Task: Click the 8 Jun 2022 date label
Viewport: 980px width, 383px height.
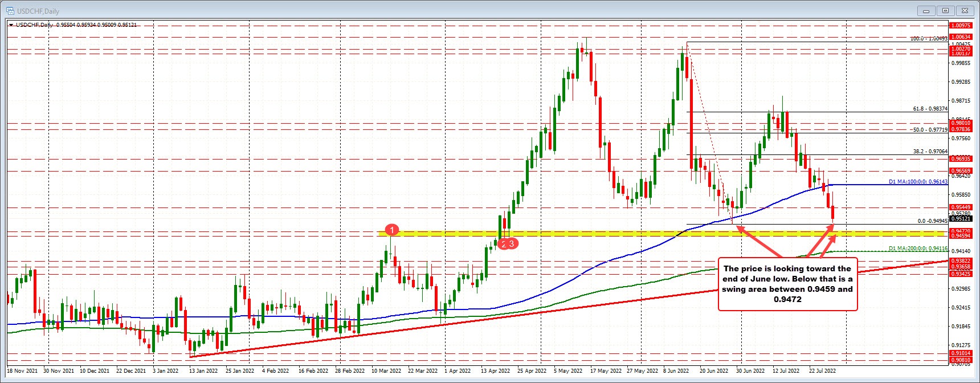Action: click(x=677, y=370)
